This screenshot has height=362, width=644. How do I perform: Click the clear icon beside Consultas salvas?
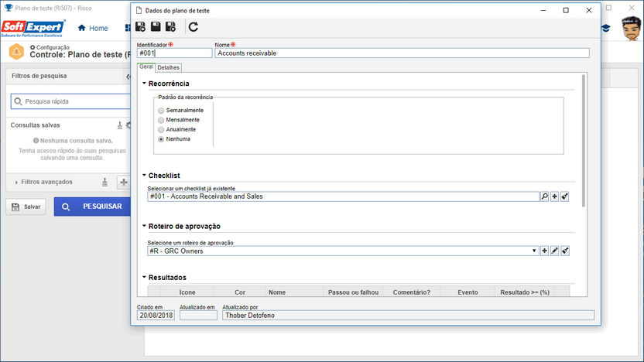pos(119,125)
